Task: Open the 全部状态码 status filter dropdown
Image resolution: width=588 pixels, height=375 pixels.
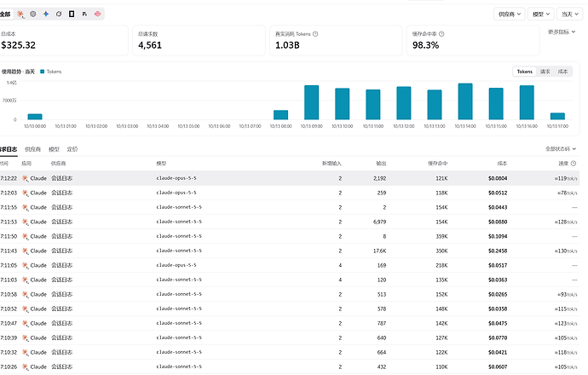Action: 560,149
